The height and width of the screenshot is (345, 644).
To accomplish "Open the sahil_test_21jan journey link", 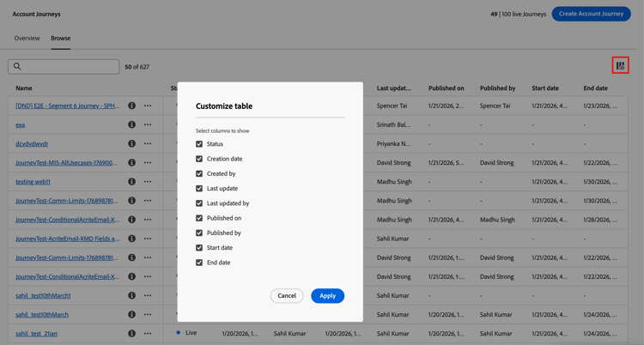I will (x=37, y=333).
